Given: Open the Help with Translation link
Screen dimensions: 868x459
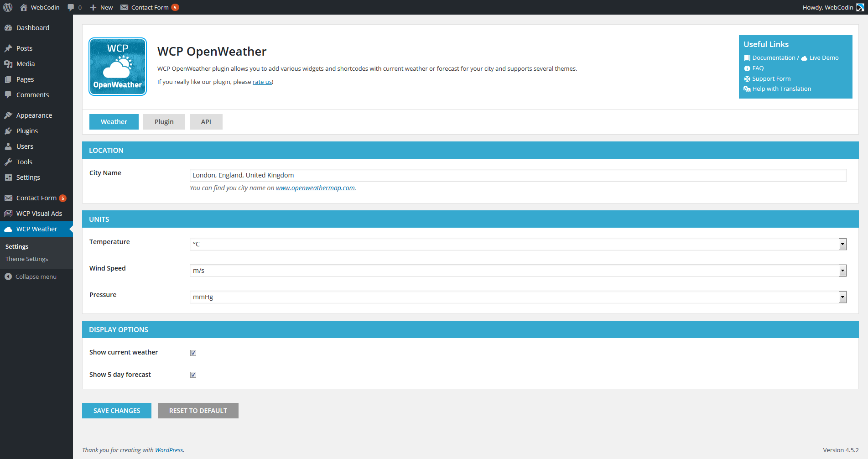Looking at the screenshot, I should point(782,89).
